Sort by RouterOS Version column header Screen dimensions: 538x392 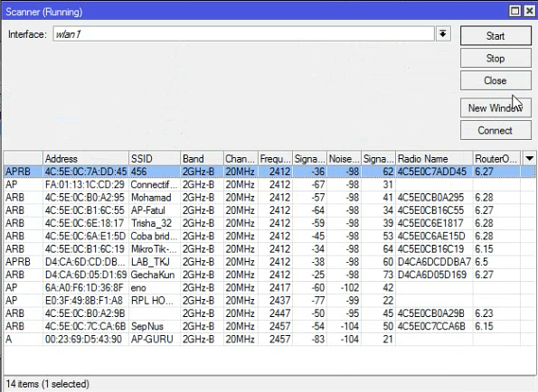point(496,159)
